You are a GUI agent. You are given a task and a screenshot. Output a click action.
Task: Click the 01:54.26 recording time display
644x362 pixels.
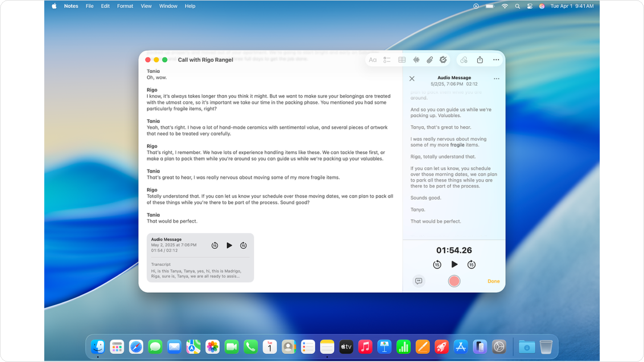[x=454, y=250]
